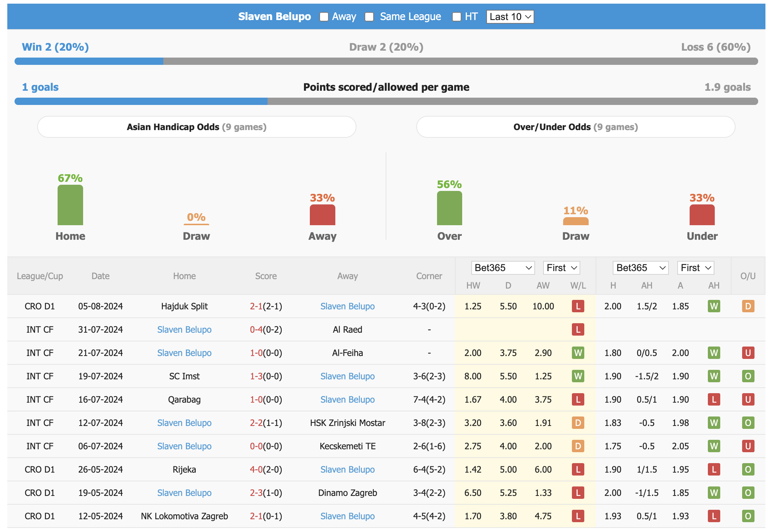This screenshot has width=772, height=532.
Task: Open the First dropdown beside O/U column
Action: (695, 268)
